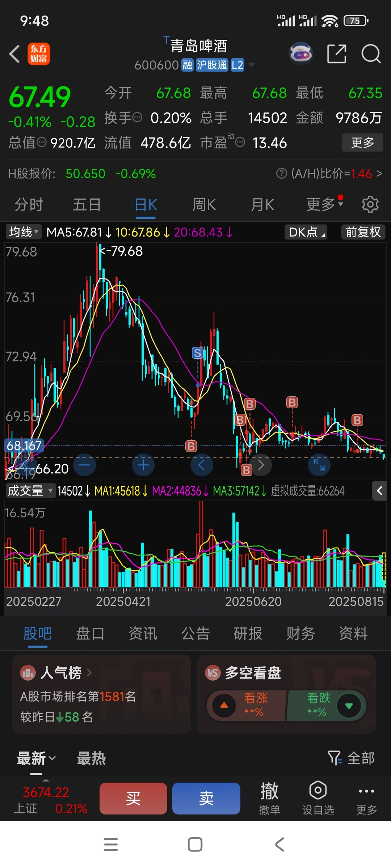391x868 pixels.
Task: Filter posts by 全部
Action: [x=361, y=758]
